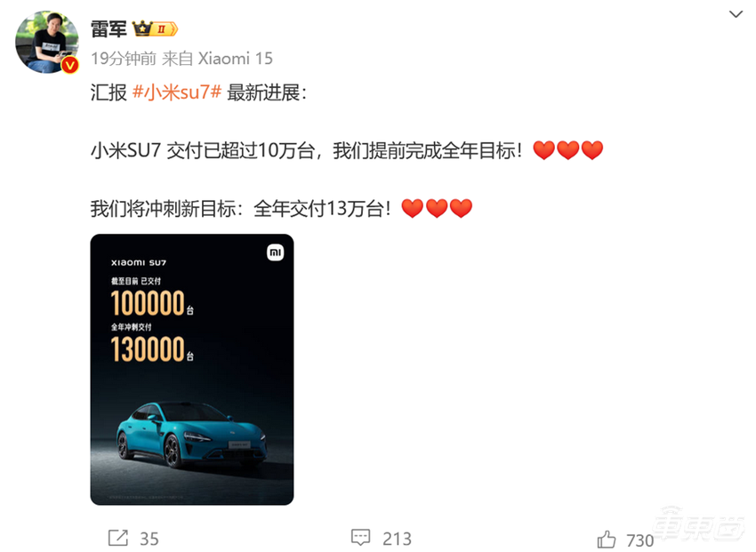Click the 来自 Xiaomi 15 source text
This screenshot has height=552, width=756.
217,59
